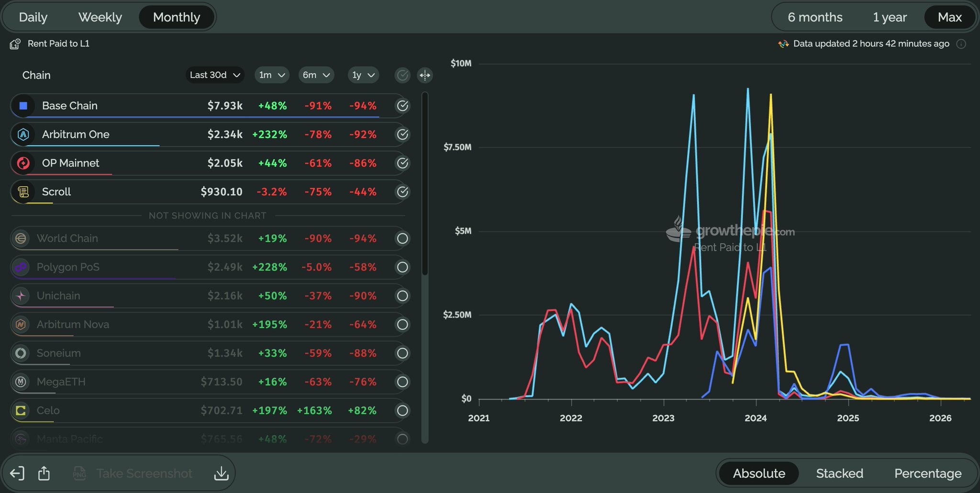Image resolution: width=980 pixels, height=493 pixels.
Task: Click the Soneium logo icon
Action: (21, 353)
